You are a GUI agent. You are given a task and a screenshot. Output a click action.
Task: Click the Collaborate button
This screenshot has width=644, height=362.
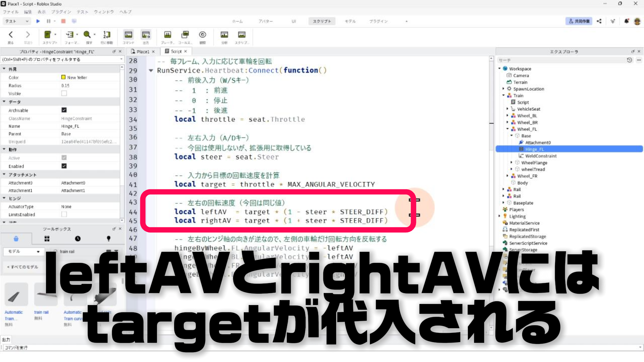click(x=579, y=21)
